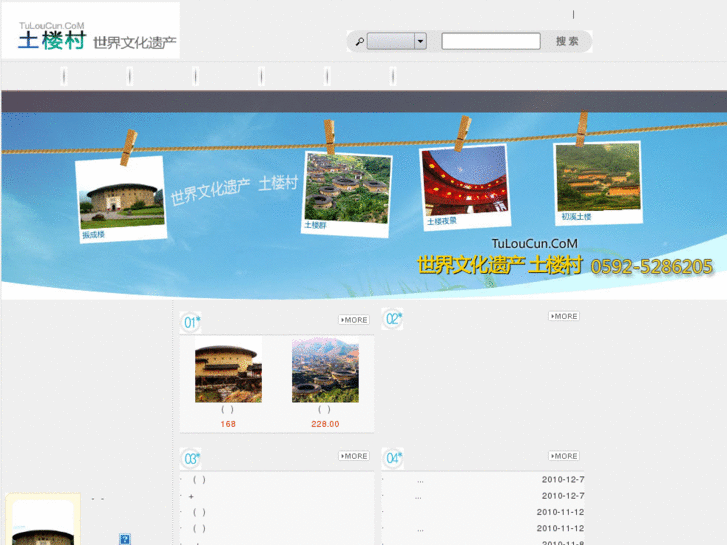The image size is (727, 545).
Task: Click the MORE link in section 04
Action: [564, 456]
